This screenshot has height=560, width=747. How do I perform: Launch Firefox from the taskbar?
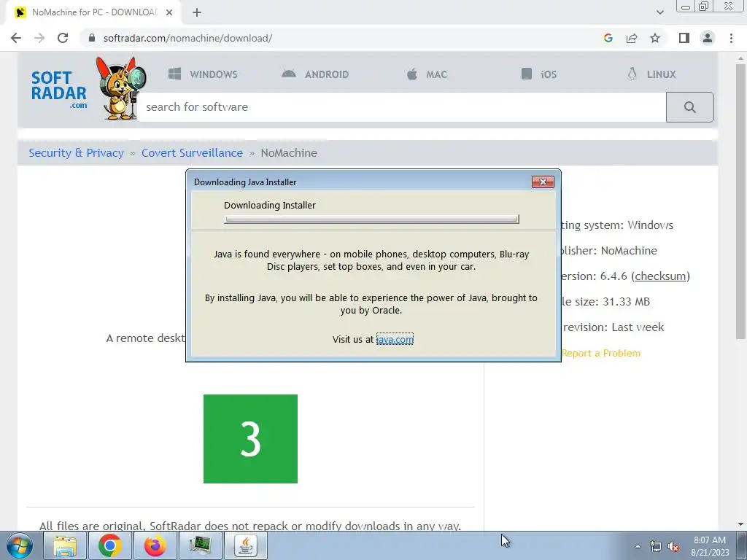pos(155,545)
